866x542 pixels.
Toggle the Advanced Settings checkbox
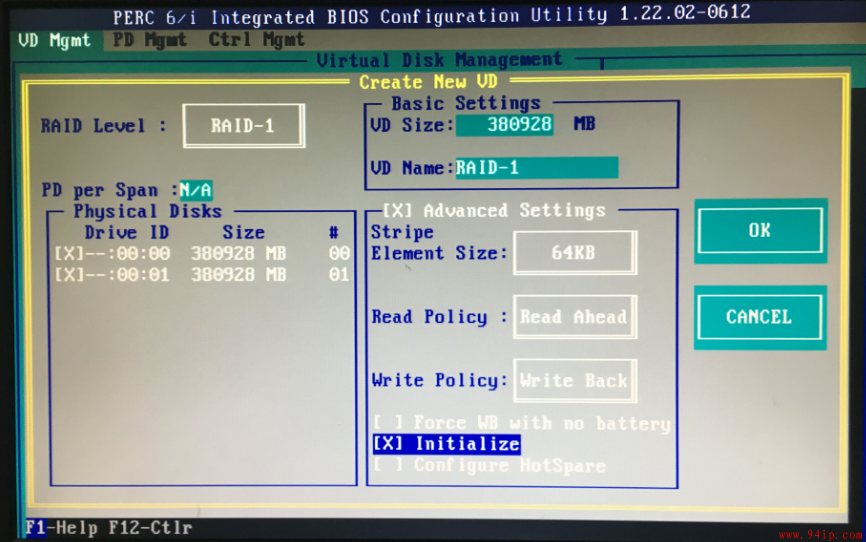pyautogui.click(x=397, y=211)
